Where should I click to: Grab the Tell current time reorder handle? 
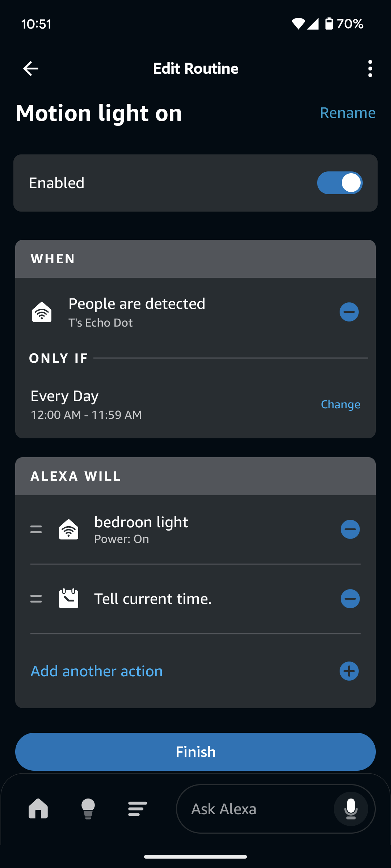click(x=36, y=599)
